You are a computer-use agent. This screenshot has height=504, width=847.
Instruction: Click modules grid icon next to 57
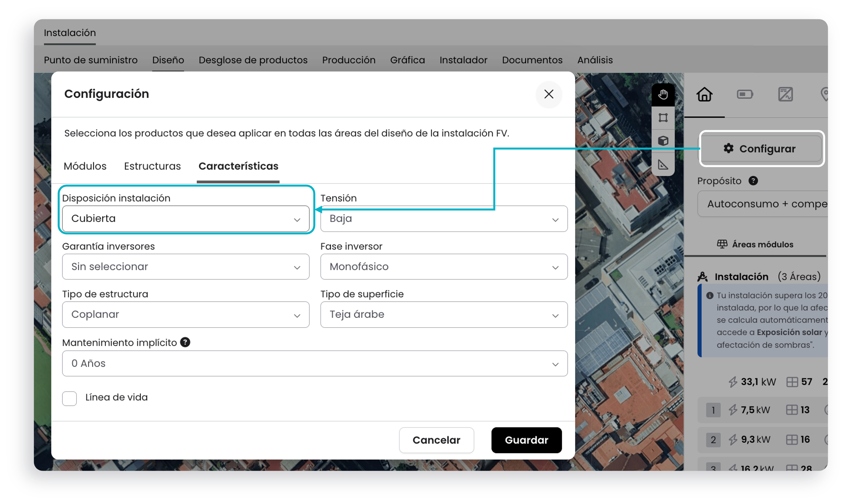coord(792,382)
